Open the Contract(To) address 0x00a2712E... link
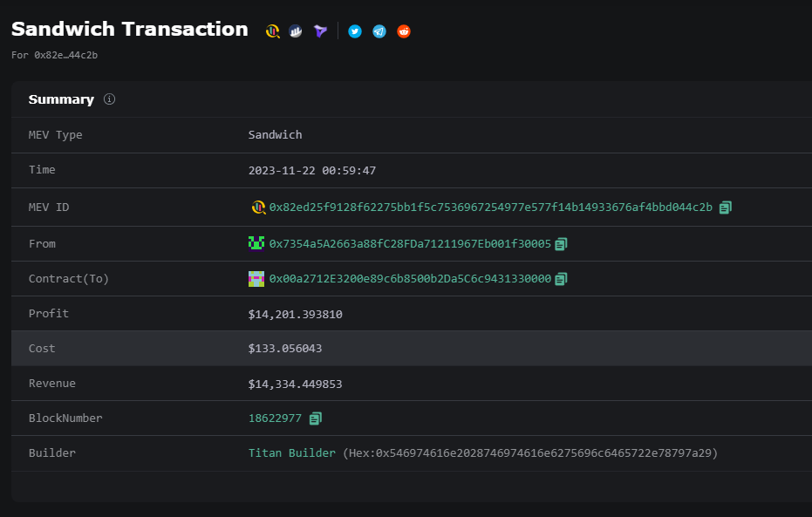812x517 pixels. click(410, 279)
